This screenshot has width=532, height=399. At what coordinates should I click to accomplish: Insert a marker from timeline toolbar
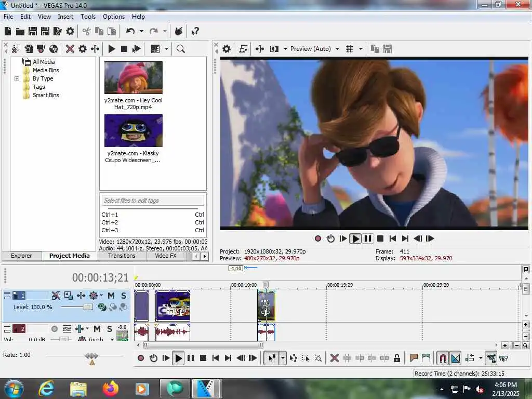point(414,358)
